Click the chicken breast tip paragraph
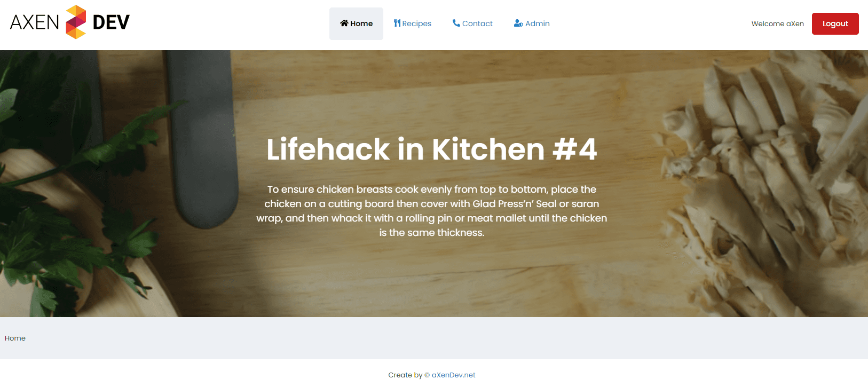868x387 pixels. click(x=431, y=211)
